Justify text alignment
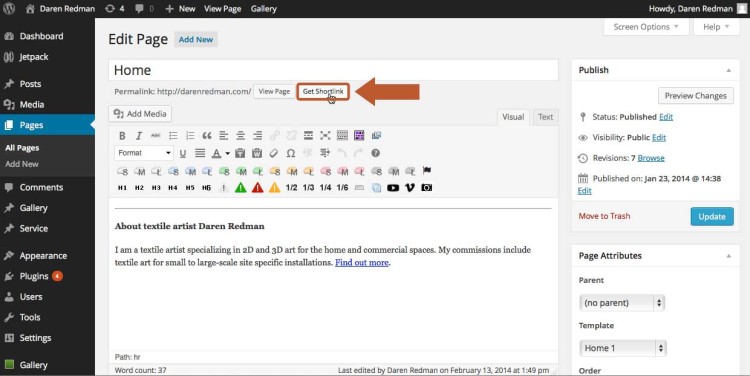The height and width of the screenshot is (376, 750). 200,153
